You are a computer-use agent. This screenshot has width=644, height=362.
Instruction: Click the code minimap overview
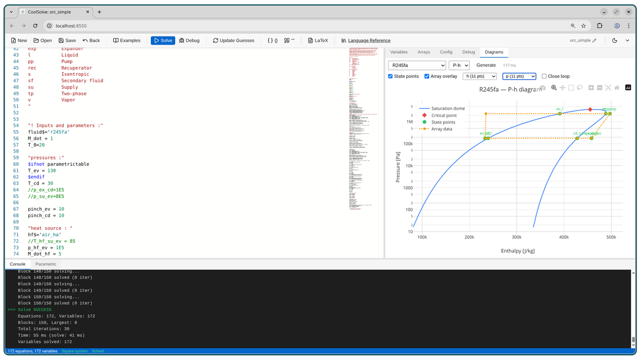coord(364,129)
